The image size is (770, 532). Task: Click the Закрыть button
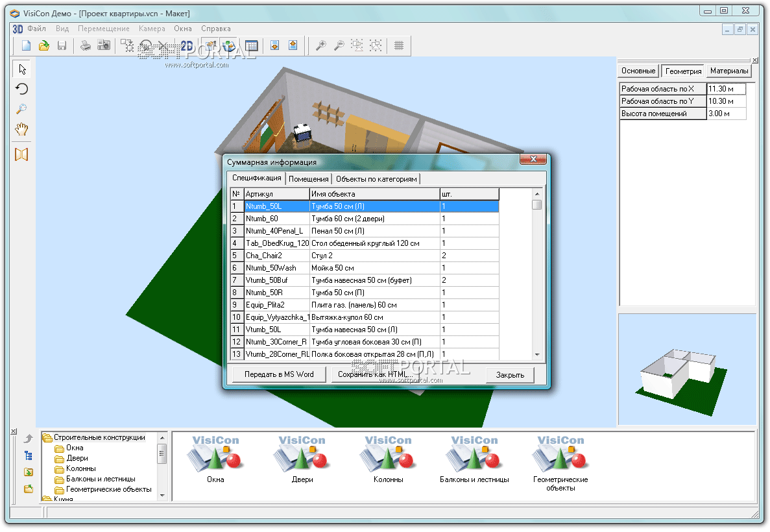click(x=510, y=375)
